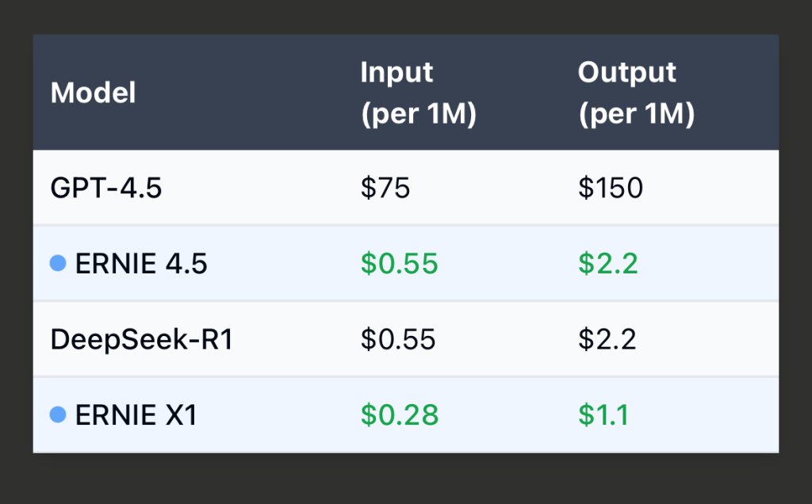
Task: Click the Model column header
Action: tap(94, 93)
